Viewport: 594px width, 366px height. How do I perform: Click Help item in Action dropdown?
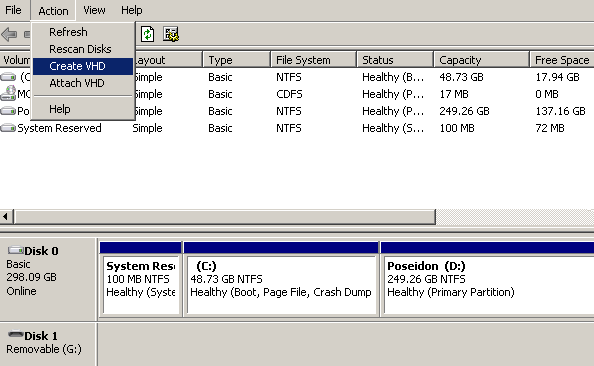83,109
